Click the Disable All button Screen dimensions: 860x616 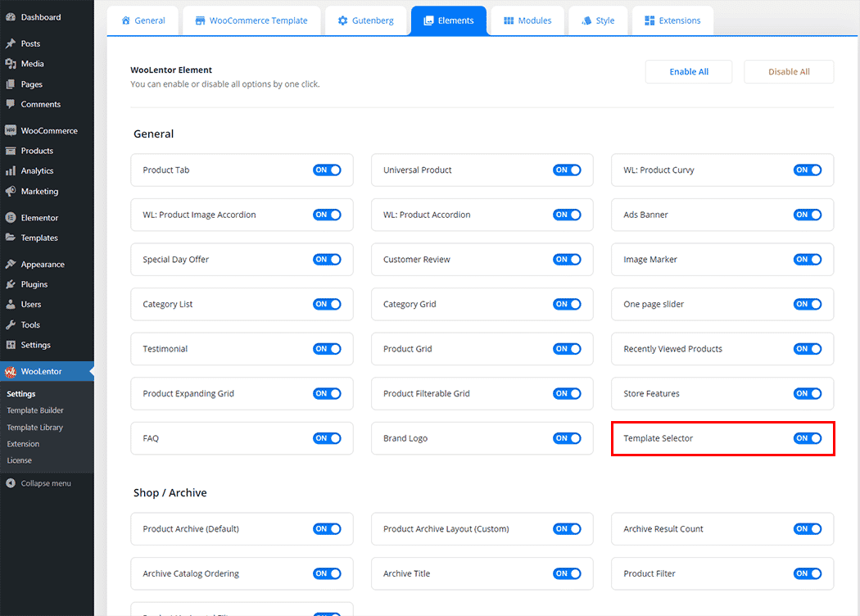tap(789, 72)
